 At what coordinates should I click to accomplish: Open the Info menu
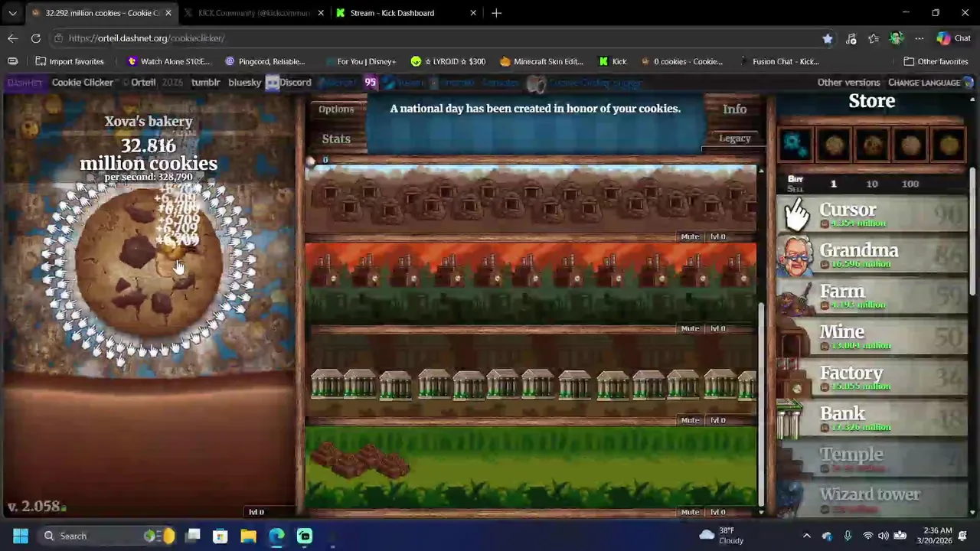(734, 109)
